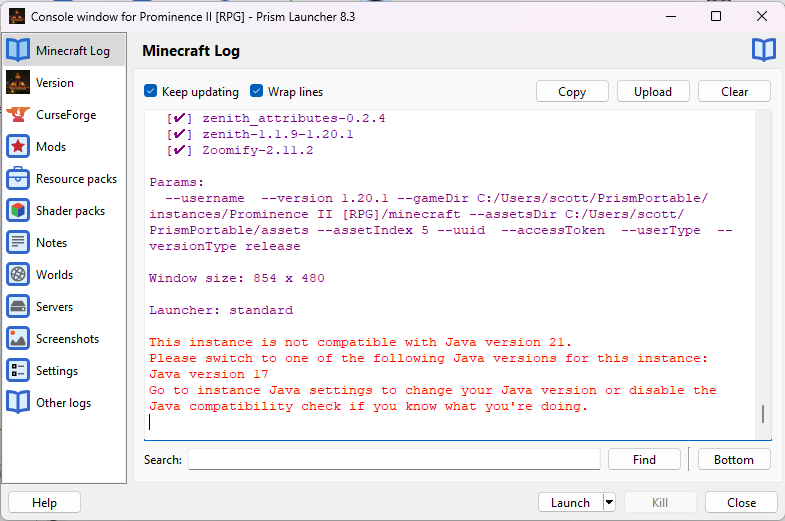
Task: Switch to the Version tab label
Action: (55, 83)
